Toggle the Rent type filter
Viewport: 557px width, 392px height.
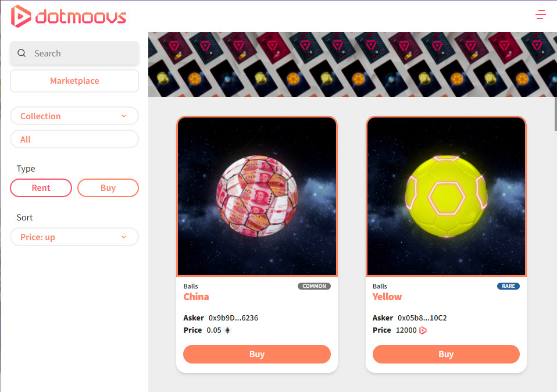tap(41, 188)
